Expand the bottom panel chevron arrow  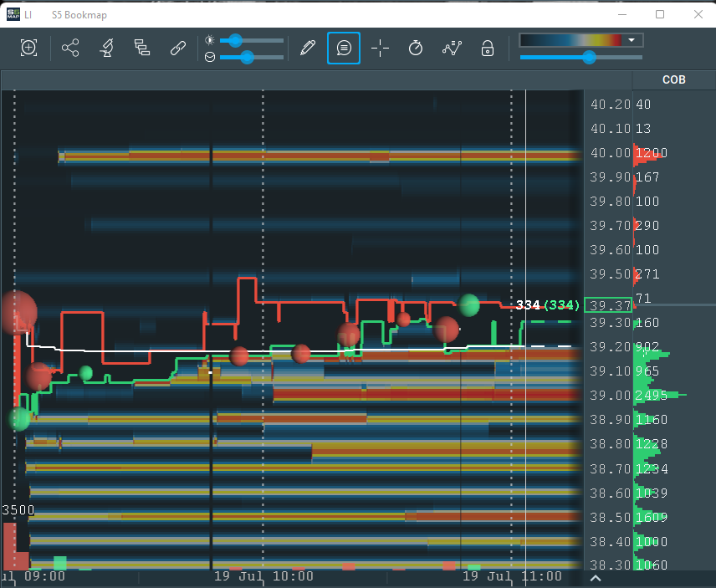pos(596,579)
